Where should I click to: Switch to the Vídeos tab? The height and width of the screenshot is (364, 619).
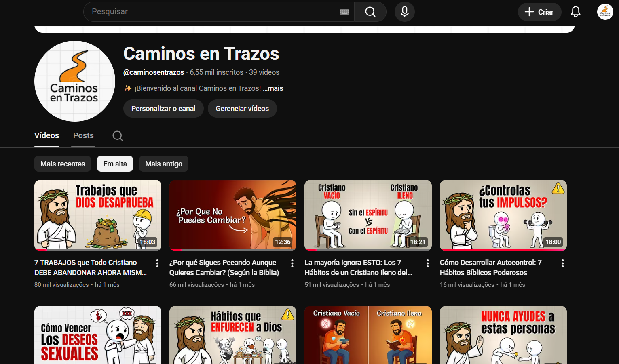pos(46,135)
